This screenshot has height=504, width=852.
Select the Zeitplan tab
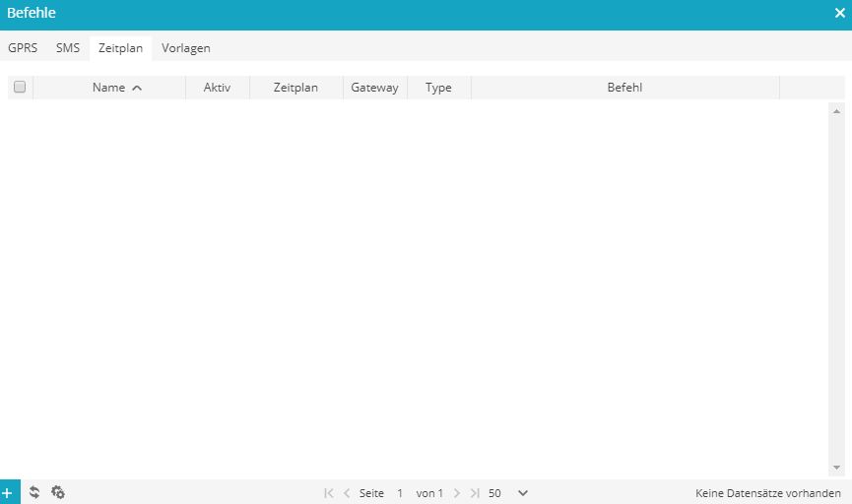tap(120, 48)
